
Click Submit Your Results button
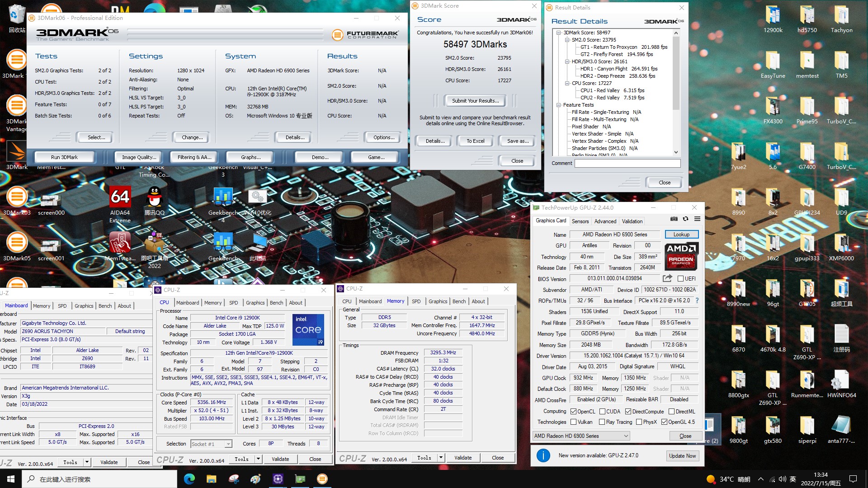pos(475,101)
